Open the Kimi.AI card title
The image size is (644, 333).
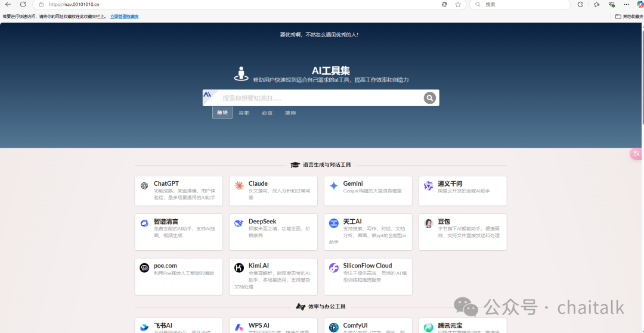point(259,265)
